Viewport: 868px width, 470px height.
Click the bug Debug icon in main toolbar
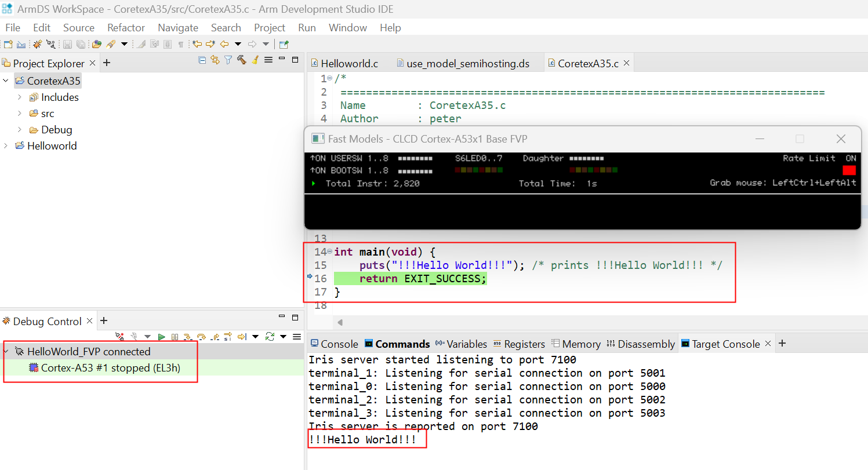pos(37,44)
